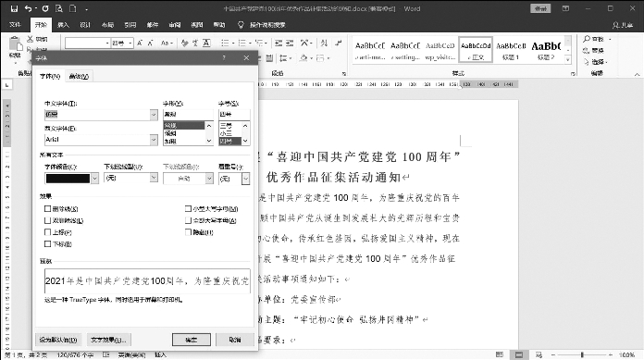Viewport: 644px width, 360px height.
Task: Open the Western font dropdown showing Arial
Action: 154,140
